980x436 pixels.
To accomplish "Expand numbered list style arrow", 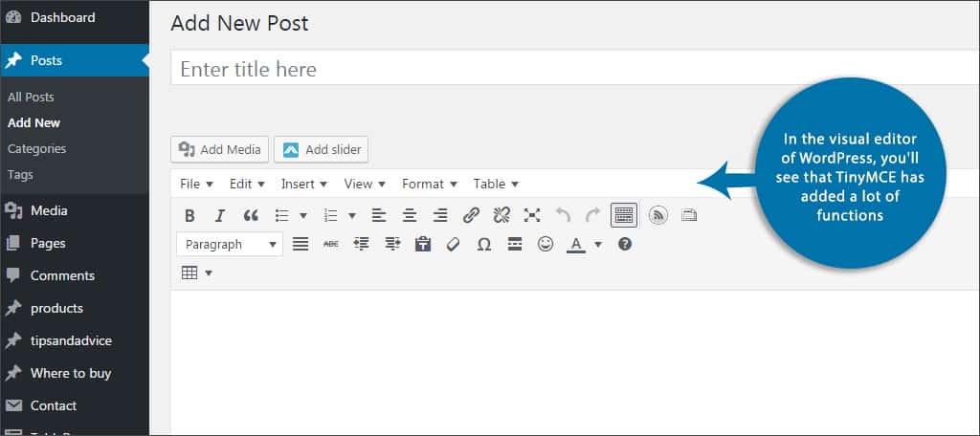I will click(352, 216).
